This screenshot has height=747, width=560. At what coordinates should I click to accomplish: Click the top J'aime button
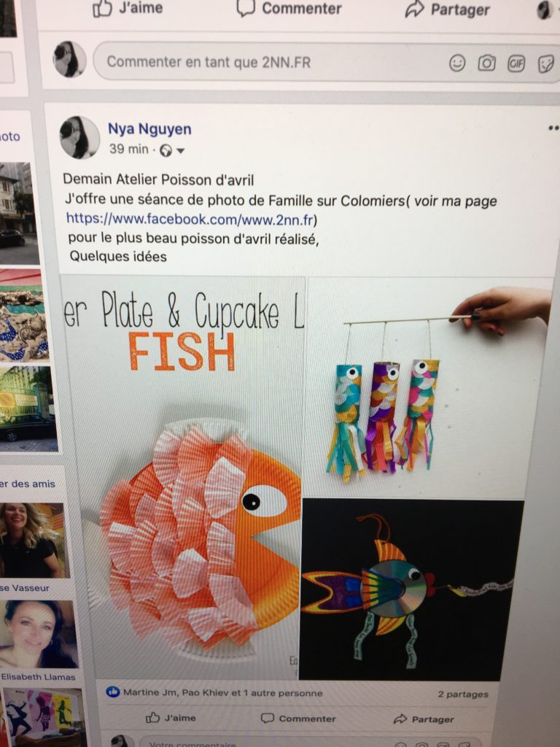[128, 8]
